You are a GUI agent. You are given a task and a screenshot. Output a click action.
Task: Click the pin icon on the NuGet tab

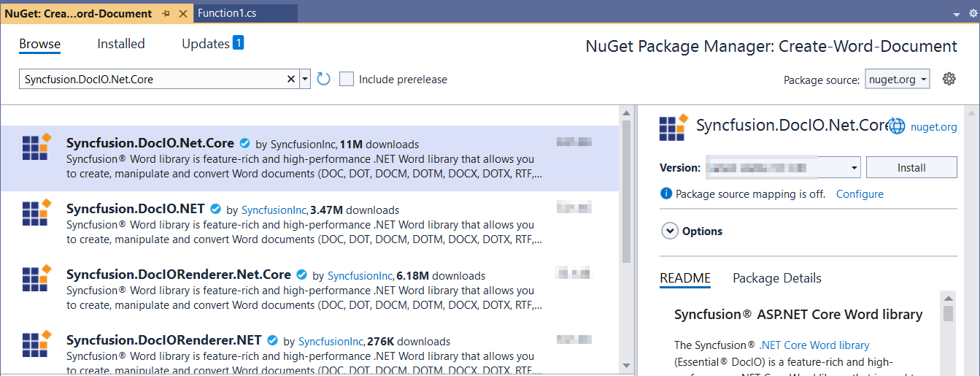tap(166, 13)
